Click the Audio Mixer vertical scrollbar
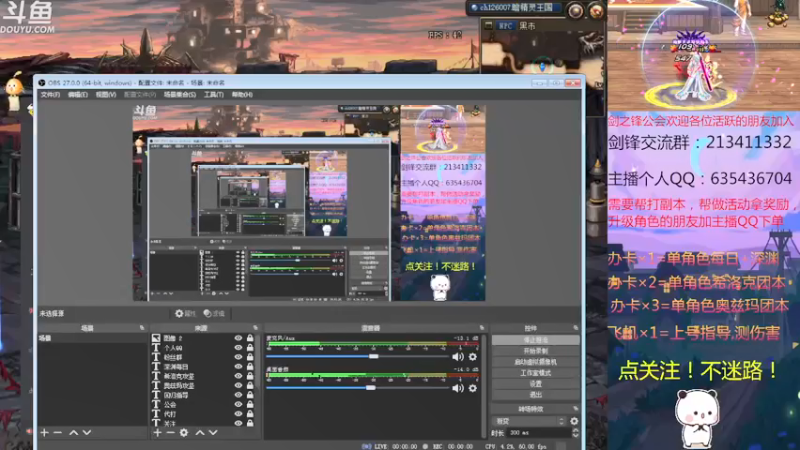This screenshot has height=450, width=800. coord(484,386)
